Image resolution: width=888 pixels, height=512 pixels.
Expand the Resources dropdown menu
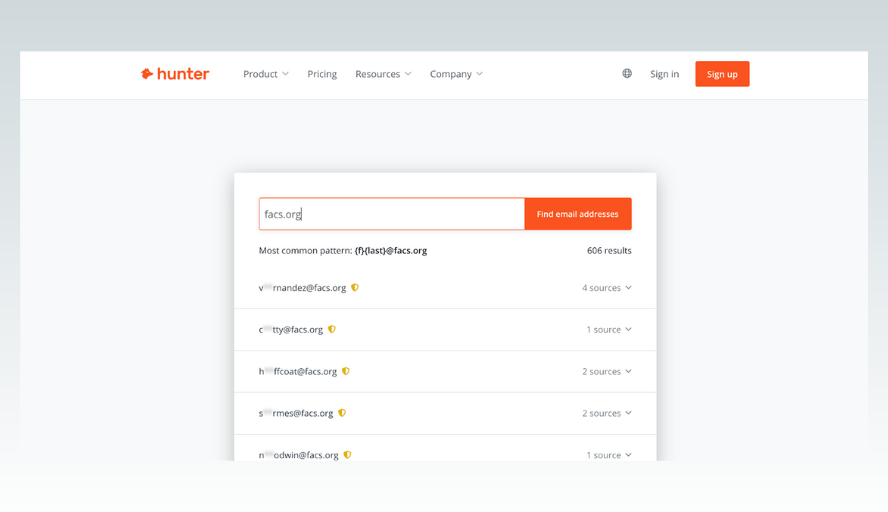383,74
